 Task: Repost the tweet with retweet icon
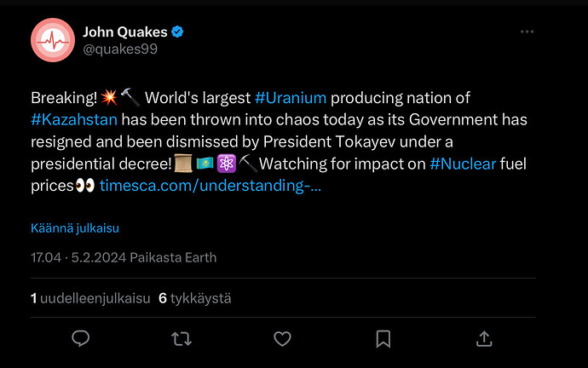click(182, 339)
